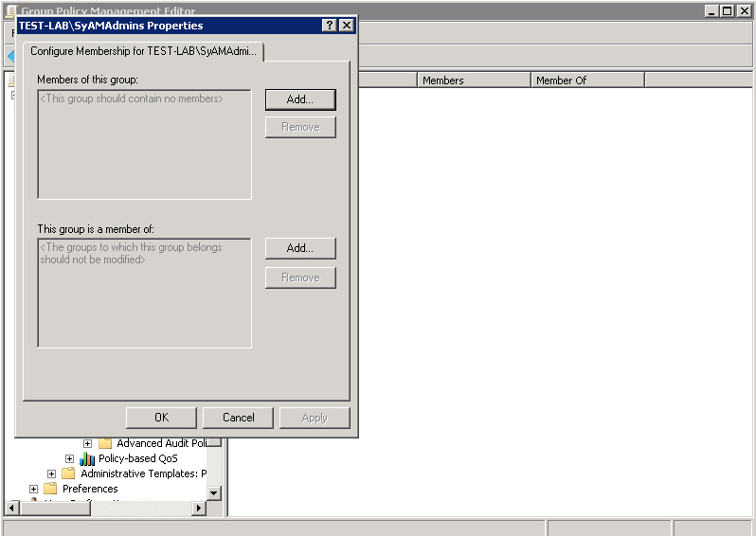Image resolution: width=756 pixels, height=536 pixels.
Task: Click the tree pane horizontal scroll right arrow
Action: (x=198, y=509)
